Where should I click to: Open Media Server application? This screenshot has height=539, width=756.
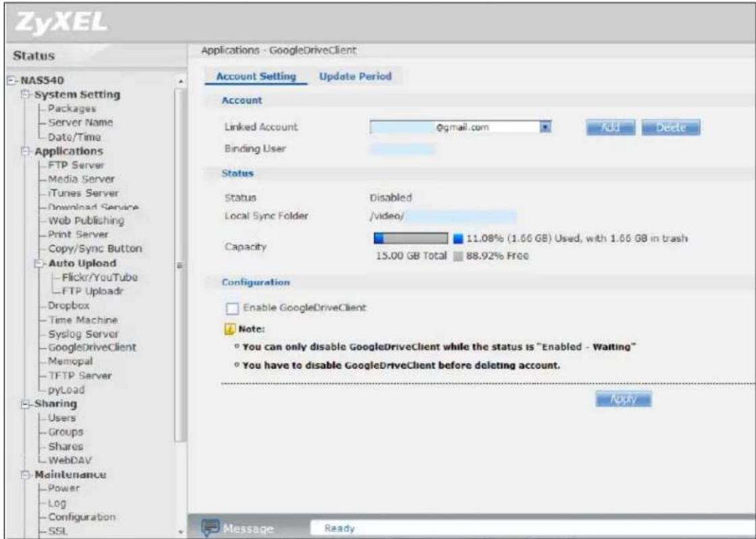81,179
